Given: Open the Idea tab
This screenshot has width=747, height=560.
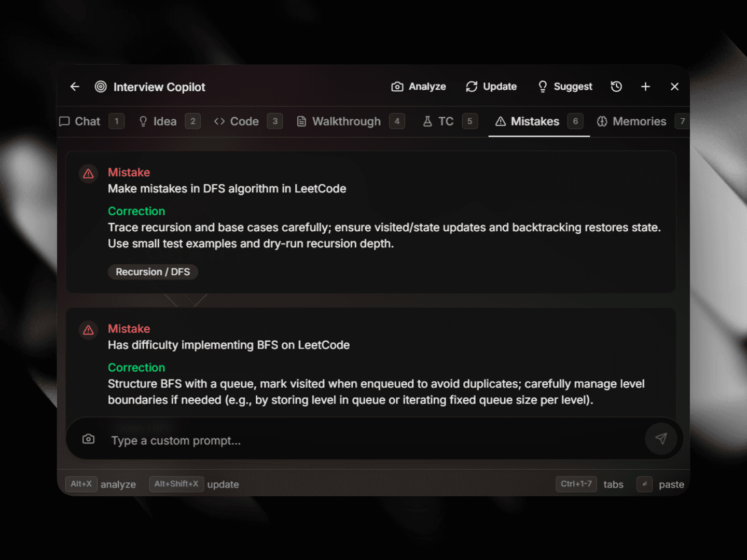Looking at the screenshot, I should 158,121.
